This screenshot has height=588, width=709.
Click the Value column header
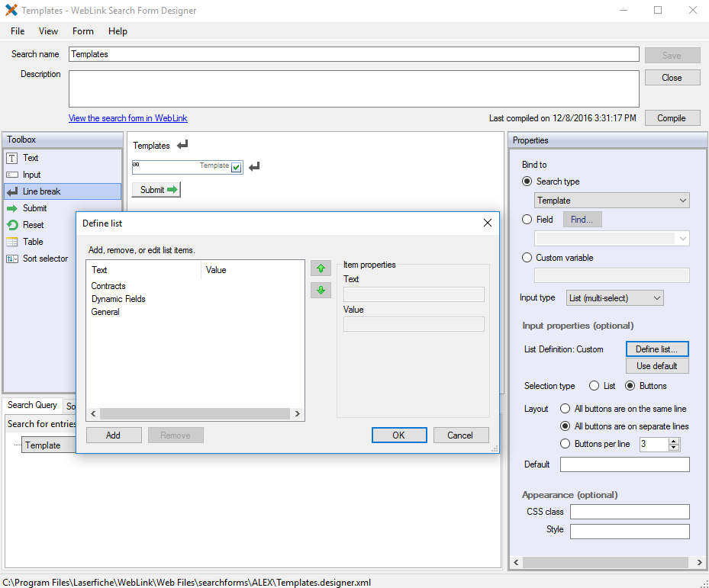point(253,270)
